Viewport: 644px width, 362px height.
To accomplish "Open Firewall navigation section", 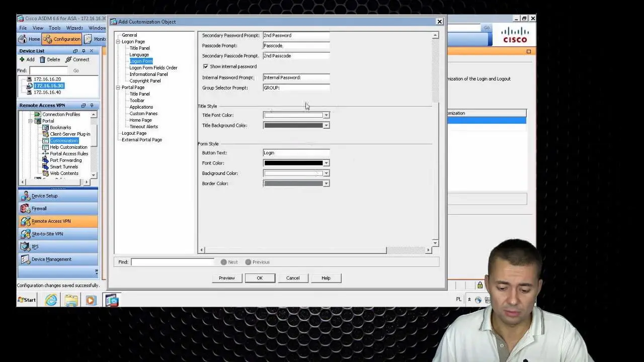I will tap(58, 208).
